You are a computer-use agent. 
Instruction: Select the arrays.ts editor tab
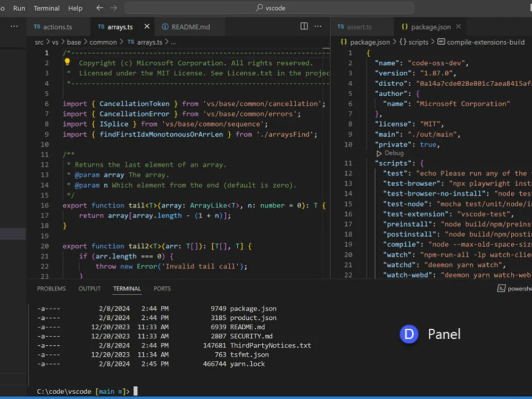point(120,27)
